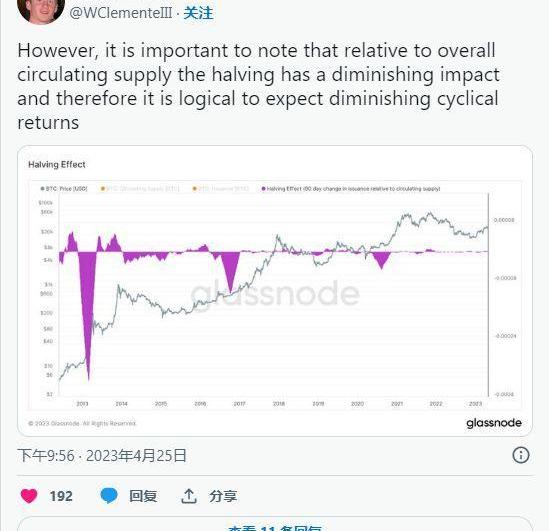Image resolution: width=549 pixels, height=531 pixels.
Task: Open the author's profile avatar photo
Action: pyautogui.click(x=41, y=9)
